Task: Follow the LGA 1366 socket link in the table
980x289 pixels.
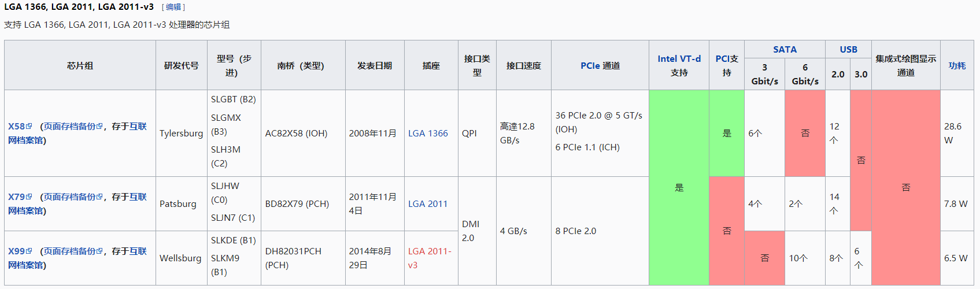Action: pyautogui.click(x=428, y=133)
